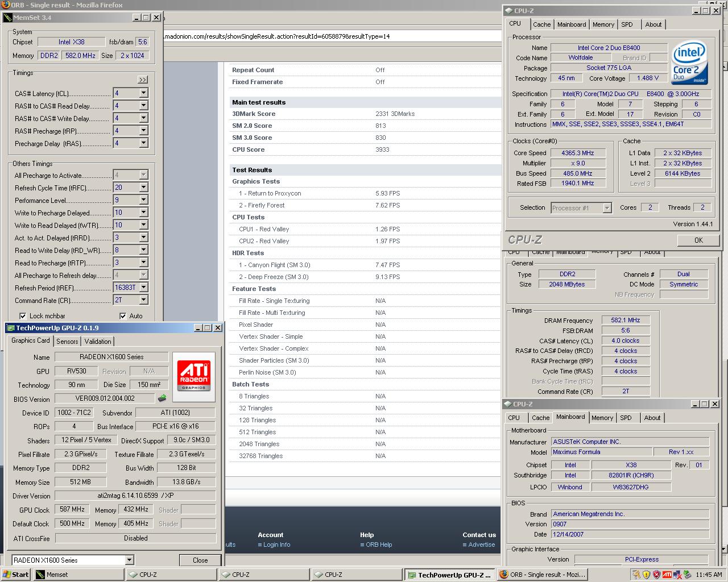728x582 pixels.
Task: Click the CPU Score value 3933
Action: coord(382,150)
